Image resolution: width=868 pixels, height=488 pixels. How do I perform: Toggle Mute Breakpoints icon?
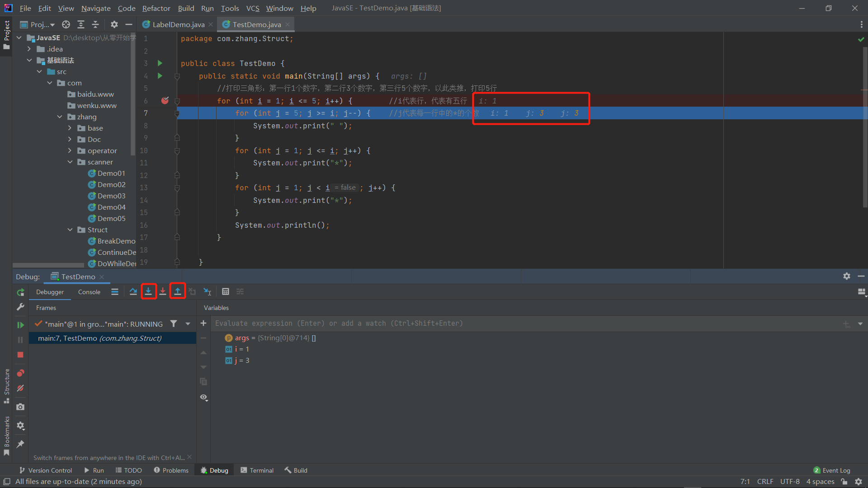click(20, 389)
